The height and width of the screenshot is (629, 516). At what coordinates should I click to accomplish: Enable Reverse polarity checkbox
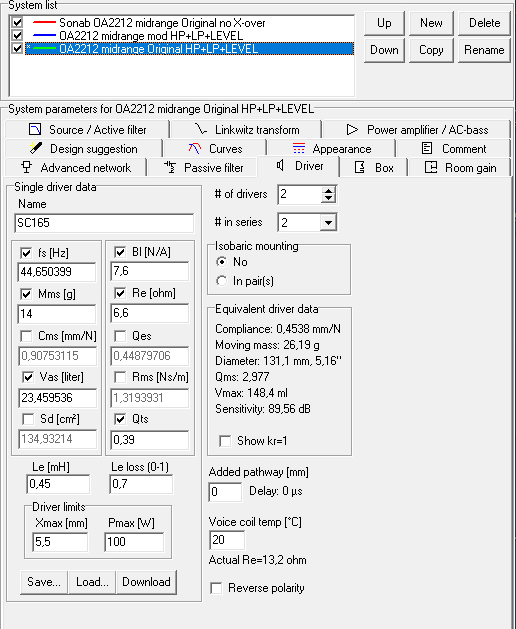[216, 588]
